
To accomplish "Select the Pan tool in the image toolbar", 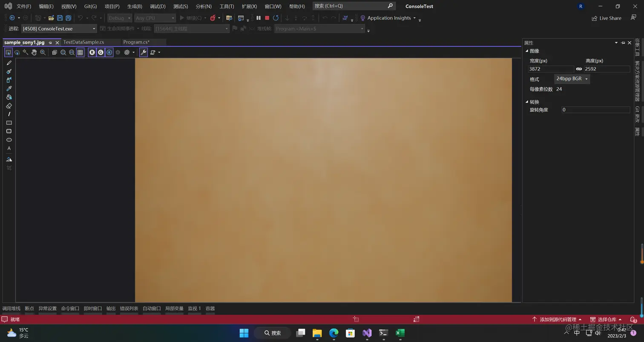I will (34, 52).
